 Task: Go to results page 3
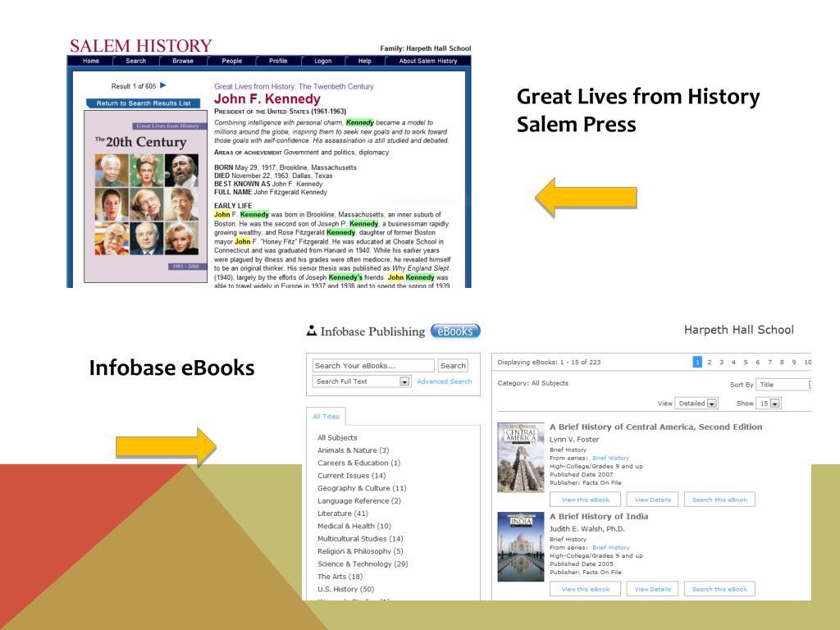click(722, 362)
